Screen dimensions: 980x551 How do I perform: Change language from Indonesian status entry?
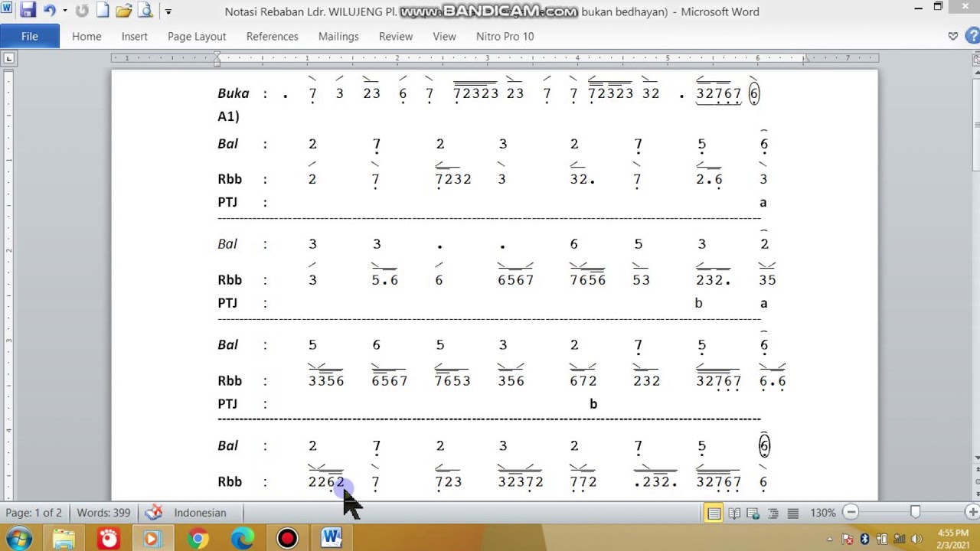click(x=200, y=513)
